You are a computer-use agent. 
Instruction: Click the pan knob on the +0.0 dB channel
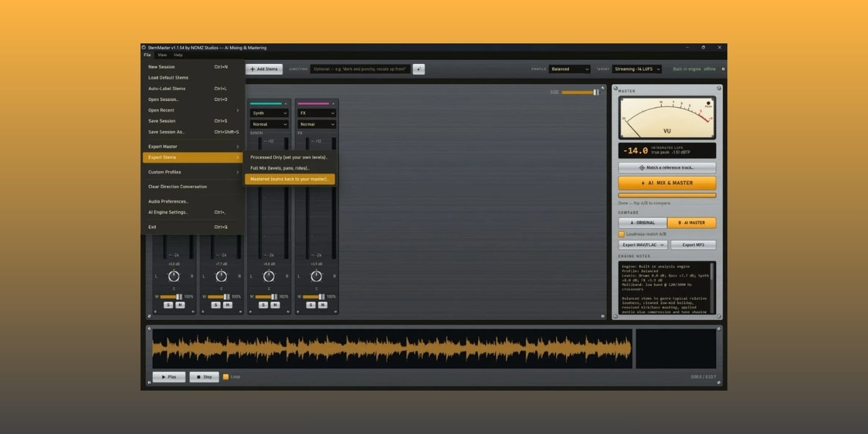pyautogui.click(x=174, y=276)
